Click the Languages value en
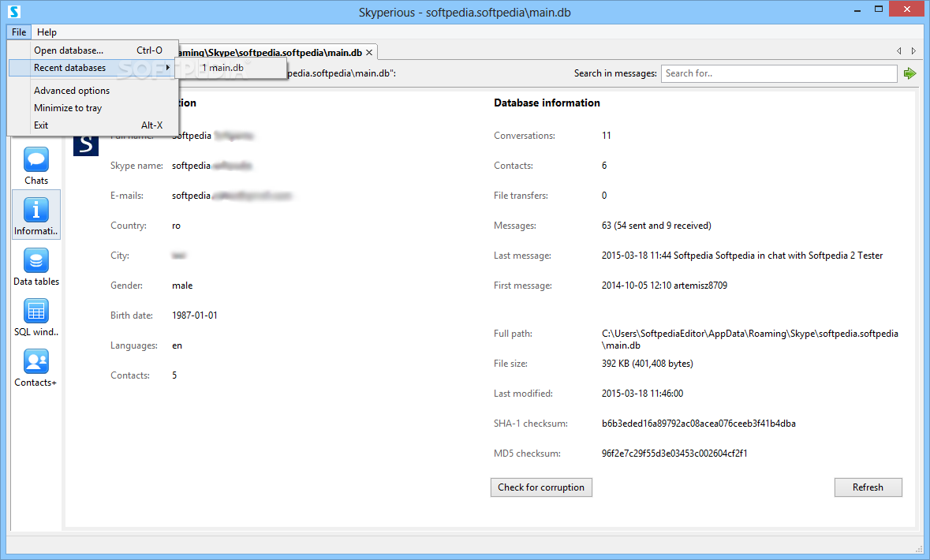The image size is (930, 560). click(x=177, y=345)
